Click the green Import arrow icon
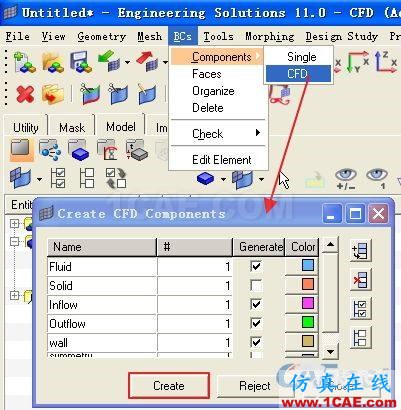 109,62
